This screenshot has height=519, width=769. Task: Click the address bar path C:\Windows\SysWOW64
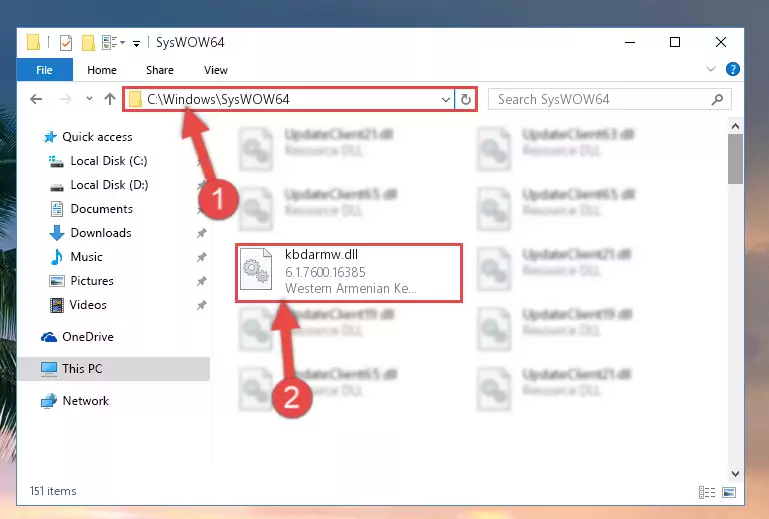click(218, 100)
